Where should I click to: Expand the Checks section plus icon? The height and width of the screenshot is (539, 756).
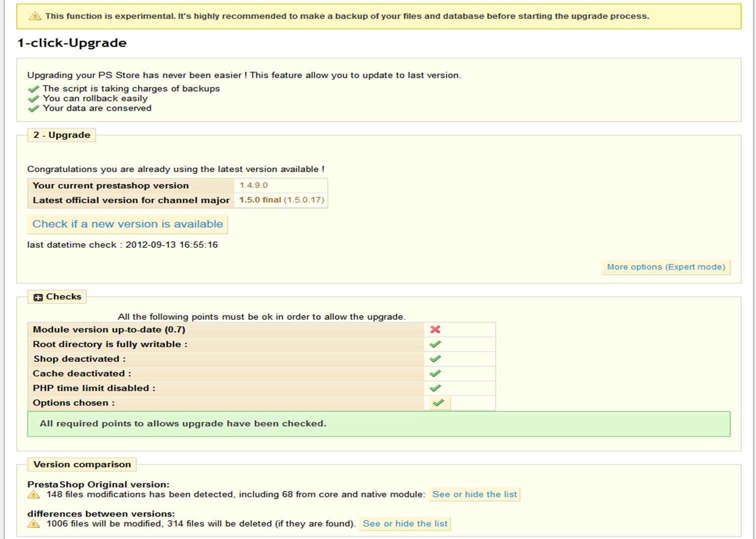[38, 297]
